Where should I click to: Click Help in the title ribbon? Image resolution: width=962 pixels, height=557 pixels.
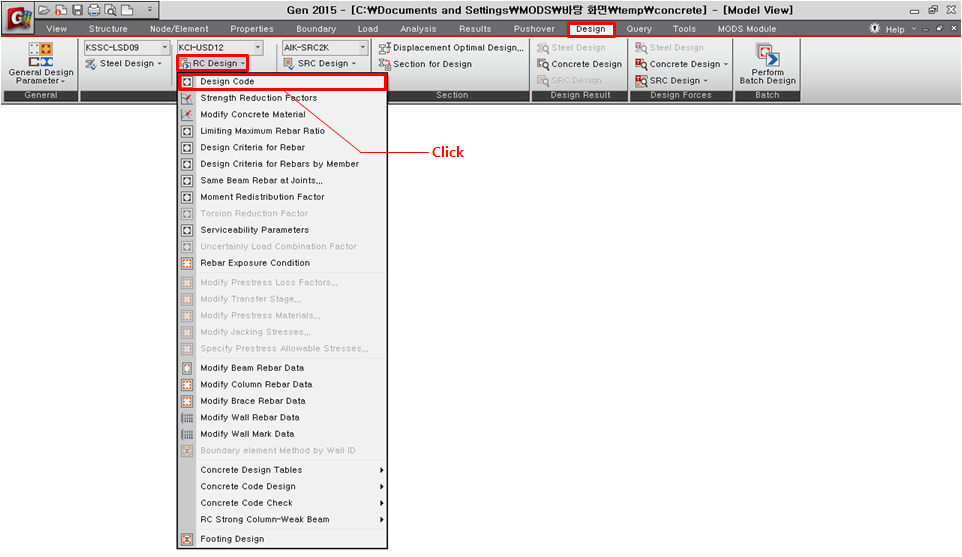(895, 29)
